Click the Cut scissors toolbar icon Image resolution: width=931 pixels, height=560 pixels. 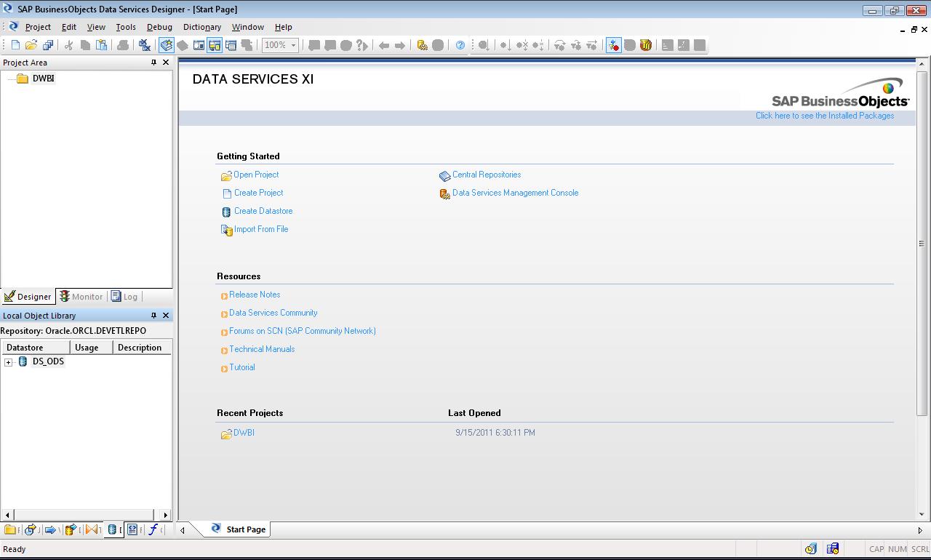click(69, 45)
